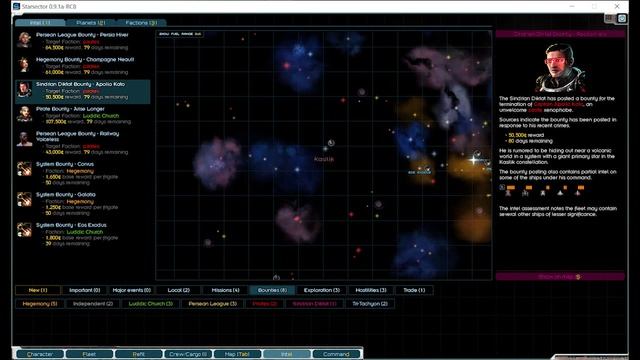Screen dimensions: 640x360
Task: Click the second ship icon in fleet intel
Action: pos(526,192)
